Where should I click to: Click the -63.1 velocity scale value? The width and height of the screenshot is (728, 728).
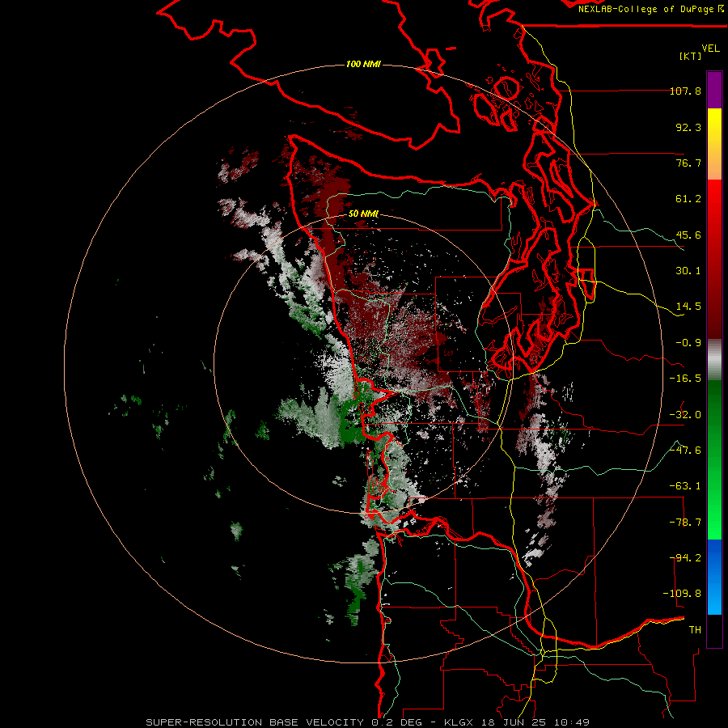point(685,486)
